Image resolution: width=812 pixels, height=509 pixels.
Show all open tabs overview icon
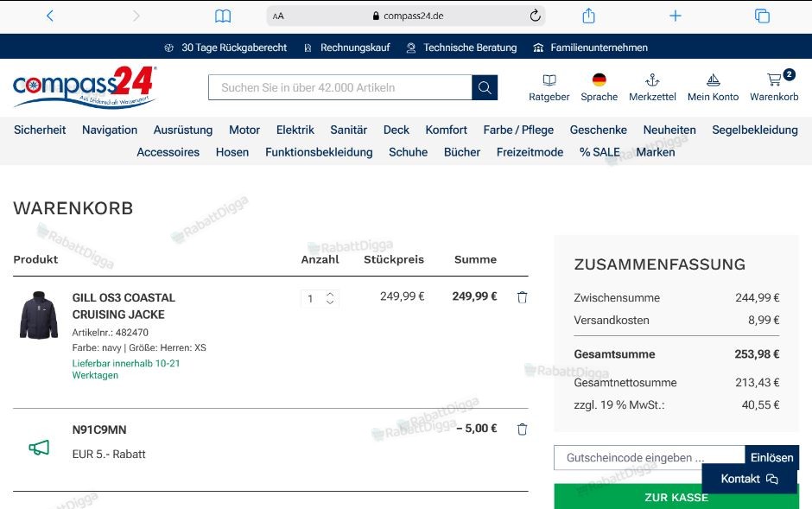[762, 16]
